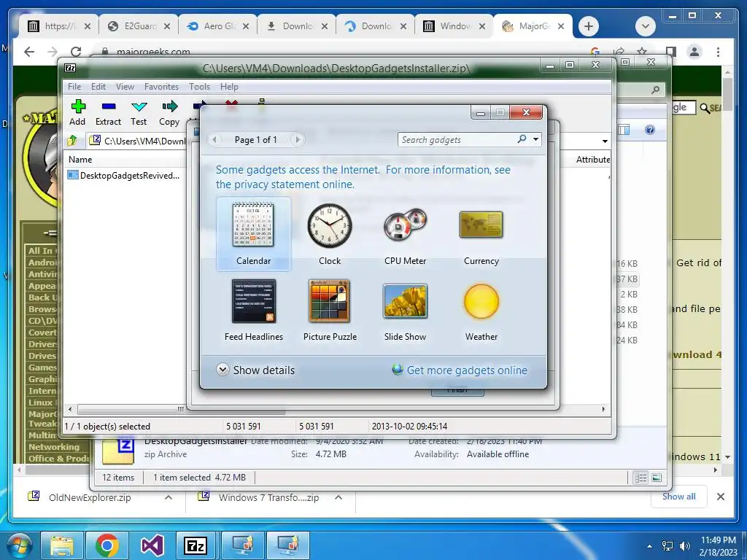Open the 7-Zip Help menu
The width and height of the screenshot is (747, 560).
pos(229,87)
